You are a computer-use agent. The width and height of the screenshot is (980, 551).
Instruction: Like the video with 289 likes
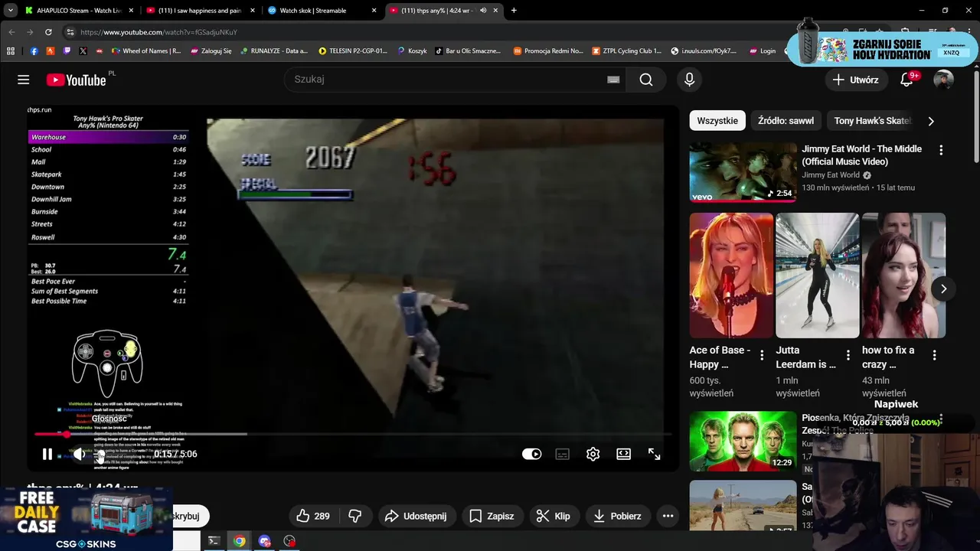point(313,516)
